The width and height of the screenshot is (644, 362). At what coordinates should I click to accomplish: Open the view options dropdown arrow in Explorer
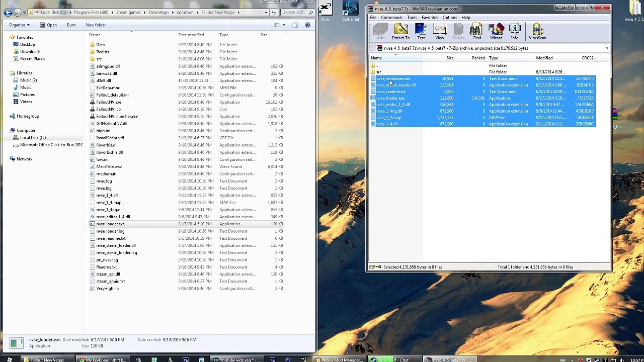point(283,25)
